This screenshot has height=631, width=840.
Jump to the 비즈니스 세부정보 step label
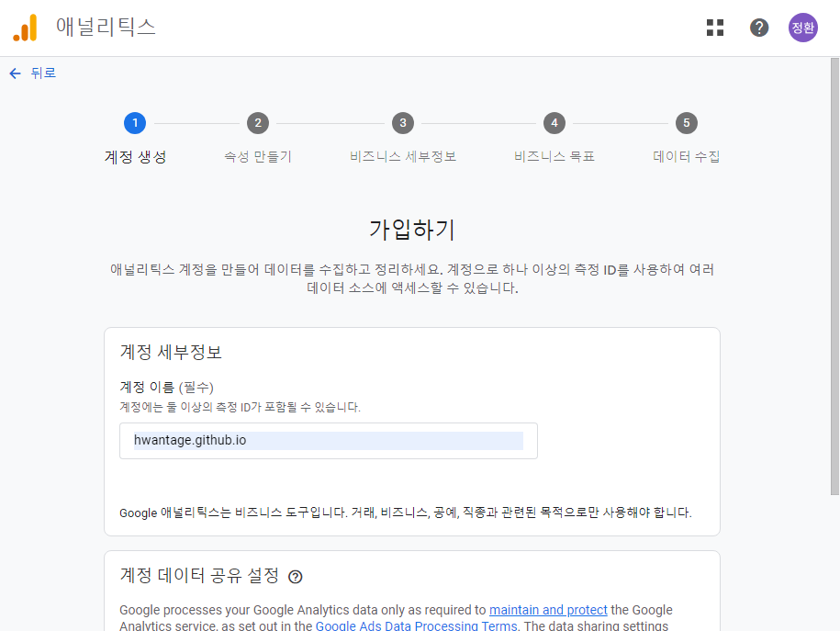coord(403,157)
